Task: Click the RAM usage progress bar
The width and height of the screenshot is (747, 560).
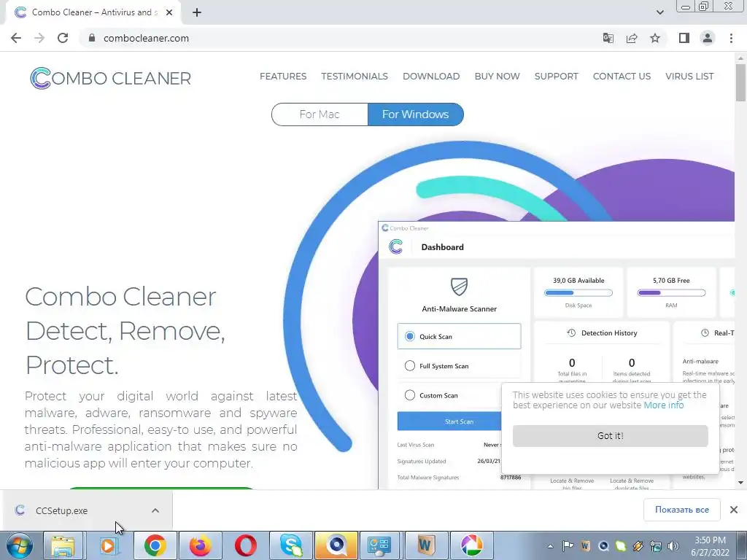Action: [671, 293]
